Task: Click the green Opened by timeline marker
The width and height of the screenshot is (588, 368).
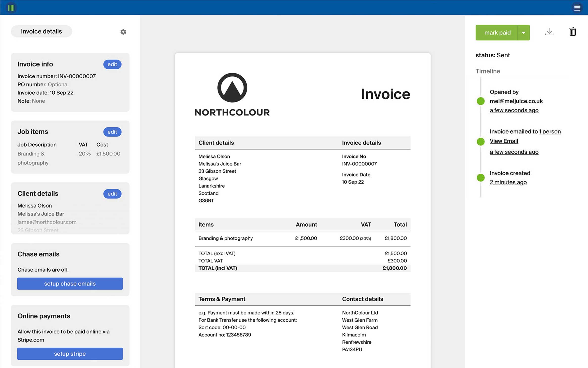Action: (x=480, y=101)
